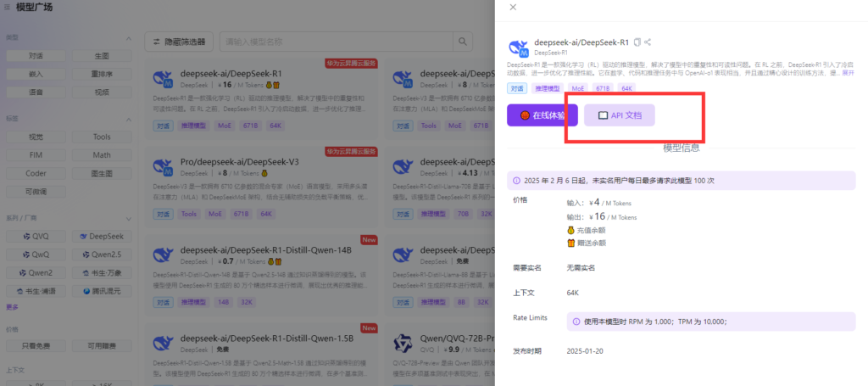Toggle the 对话 type filter
The width and height of the screenshot is (868, 386).
(x=36, y=56)
